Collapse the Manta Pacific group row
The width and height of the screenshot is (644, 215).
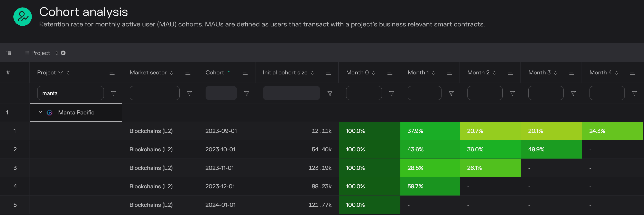click(x=40, y=112)
